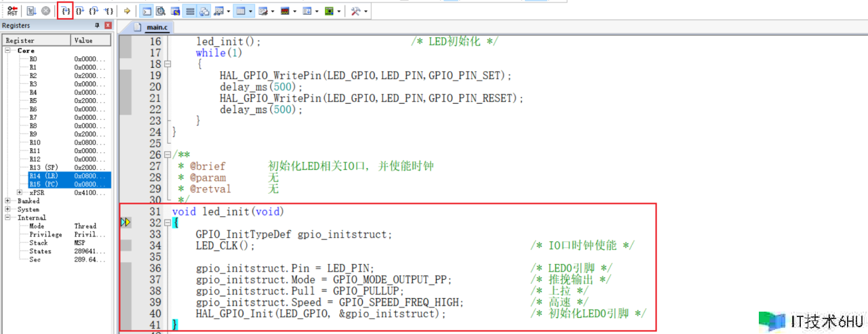Toggle the Registers Window toolbar button
868x334 pixels.
coord(191,11)
